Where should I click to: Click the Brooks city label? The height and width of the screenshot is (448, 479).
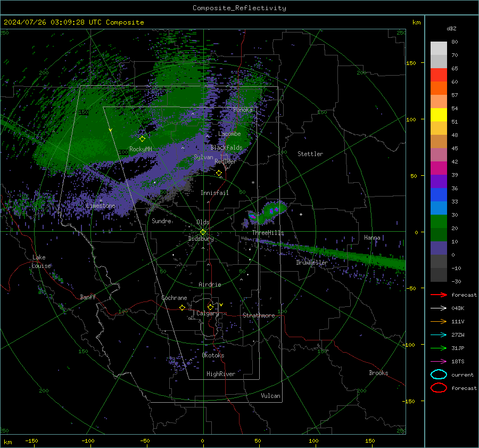(x=378, y=373)
